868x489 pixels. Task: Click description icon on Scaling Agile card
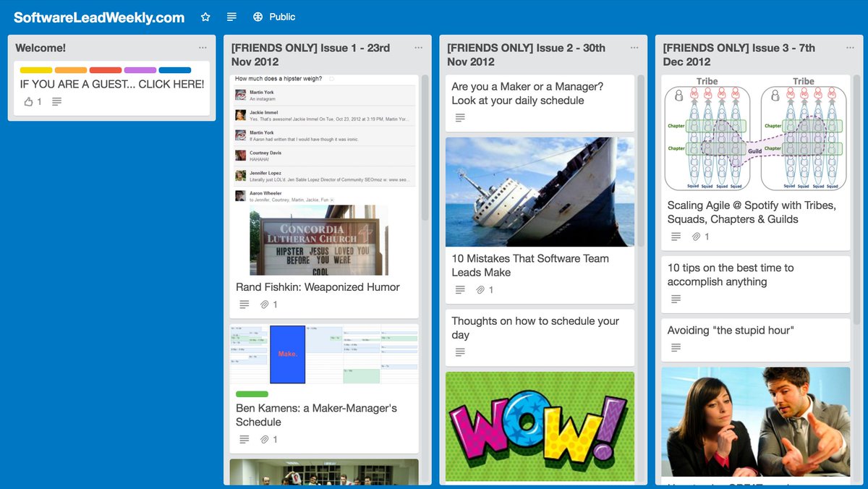[676, 237]
